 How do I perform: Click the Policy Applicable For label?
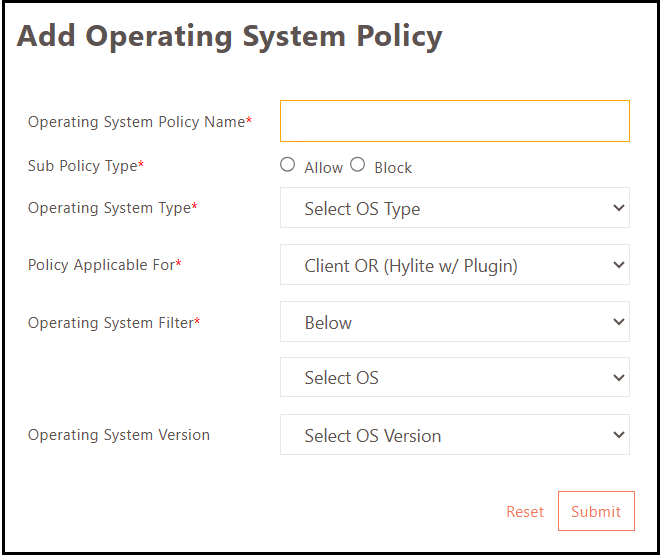coord(101,265)
